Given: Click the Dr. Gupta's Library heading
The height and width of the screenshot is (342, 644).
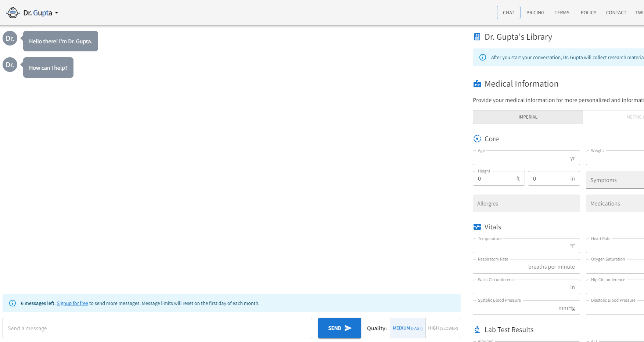Looking at the screenshot, I should (518, 37).
